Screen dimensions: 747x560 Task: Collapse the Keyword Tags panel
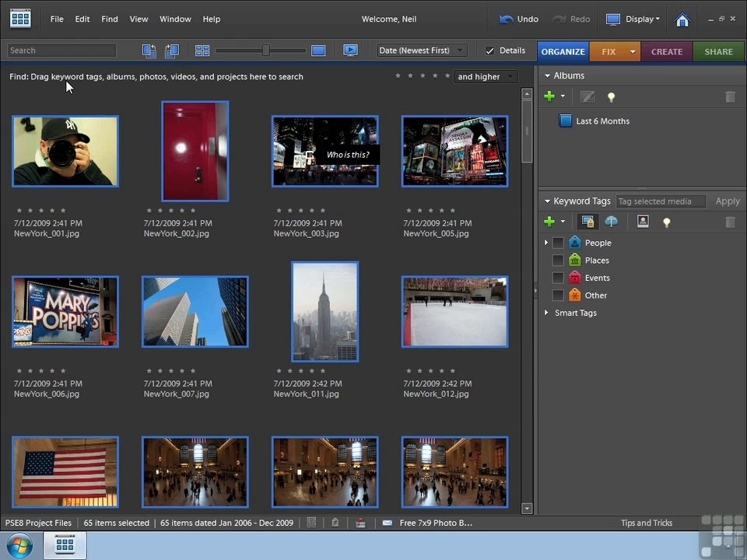click(x=547, y=201)
